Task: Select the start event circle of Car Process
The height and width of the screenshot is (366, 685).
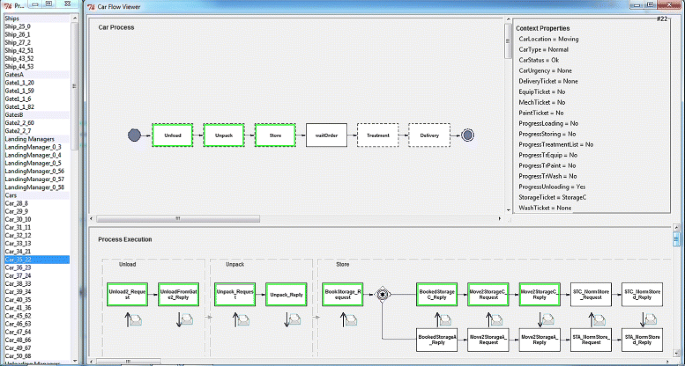Action: [x=135, y=135]
